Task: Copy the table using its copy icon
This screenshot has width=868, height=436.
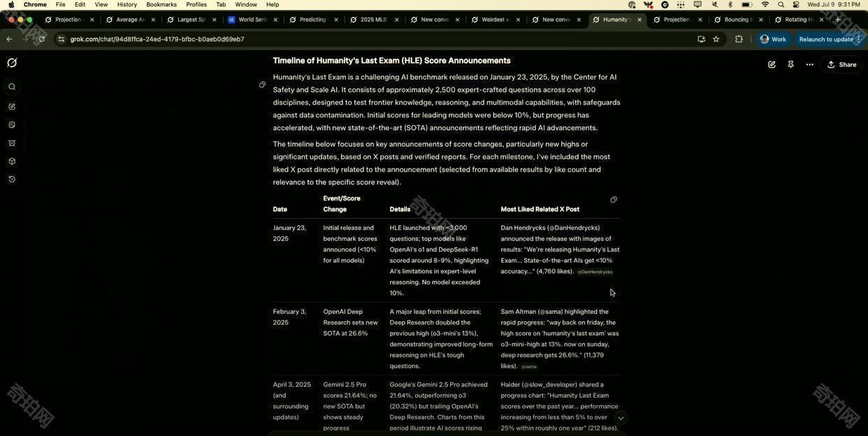Action: [x=614, y=200]
